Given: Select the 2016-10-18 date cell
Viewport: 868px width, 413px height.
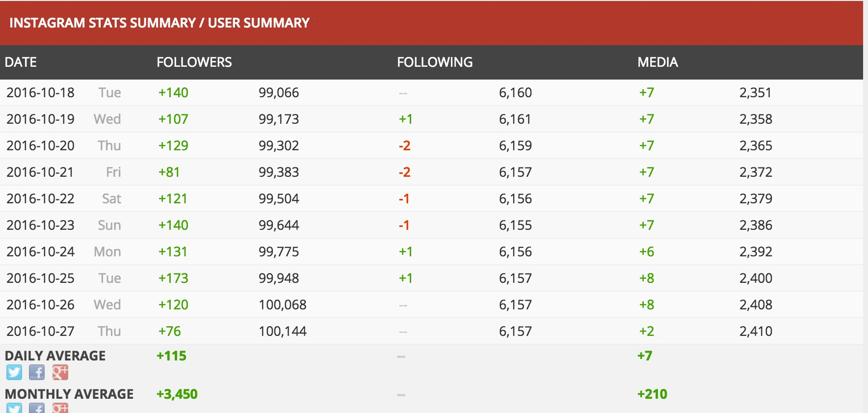Looking at the screenshot, I should [x=41, y=93].
